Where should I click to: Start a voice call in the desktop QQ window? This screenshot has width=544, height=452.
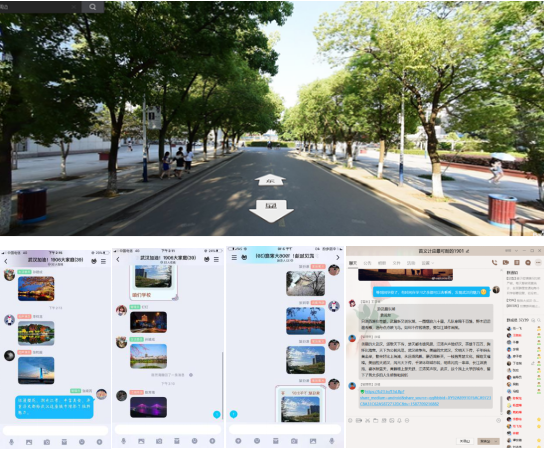pos(494,263)
